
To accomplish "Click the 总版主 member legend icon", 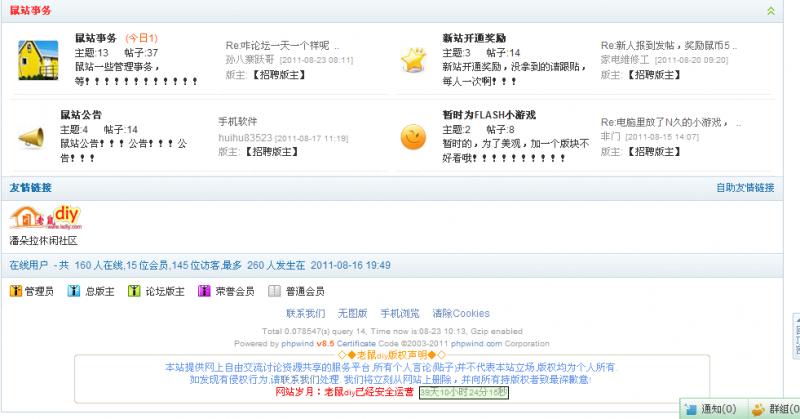I will [x=75, y=292].
